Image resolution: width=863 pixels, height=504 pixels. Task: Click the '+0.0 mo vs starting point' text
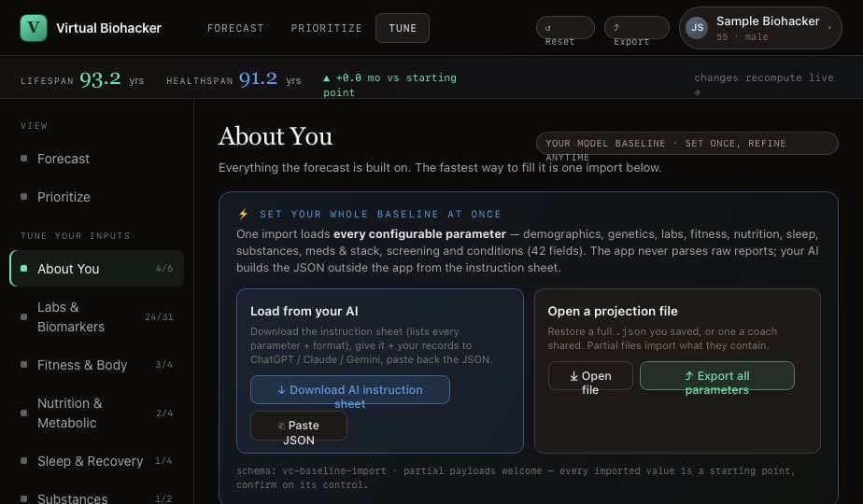click(389, 85)
